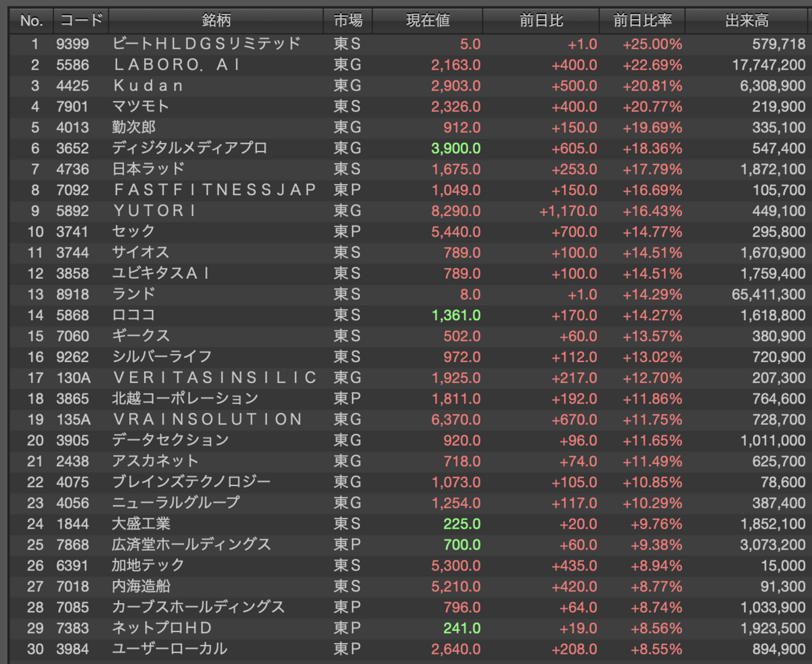Viewport: 812px width, 664px height.
Task: Click the change value +605.0
Action: click(x=575, y=149)
